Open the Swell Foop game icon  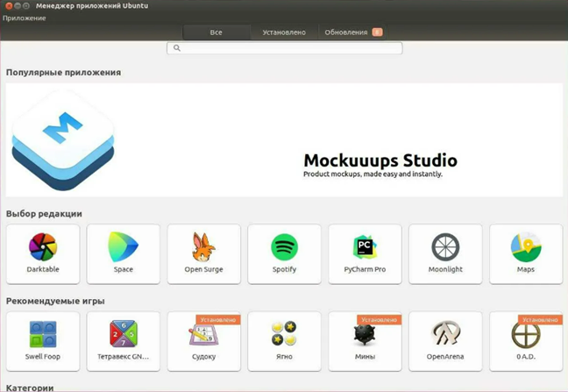43,334
